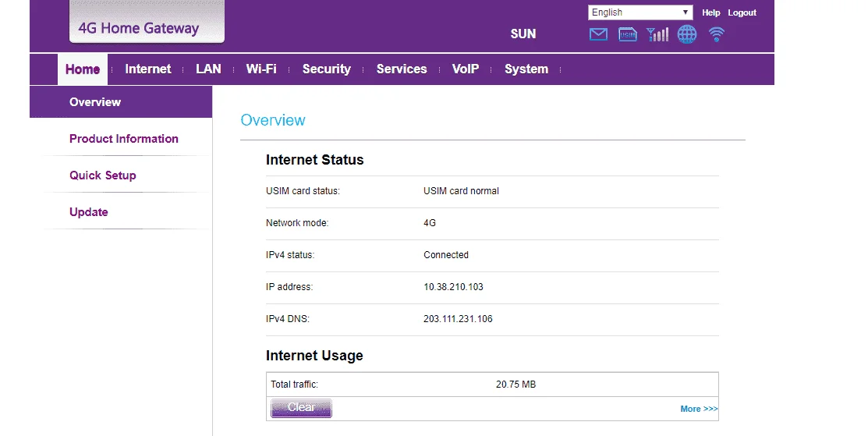868x436 pixels.
Task: Click the 4G network mode value
Action: [430, 223]
